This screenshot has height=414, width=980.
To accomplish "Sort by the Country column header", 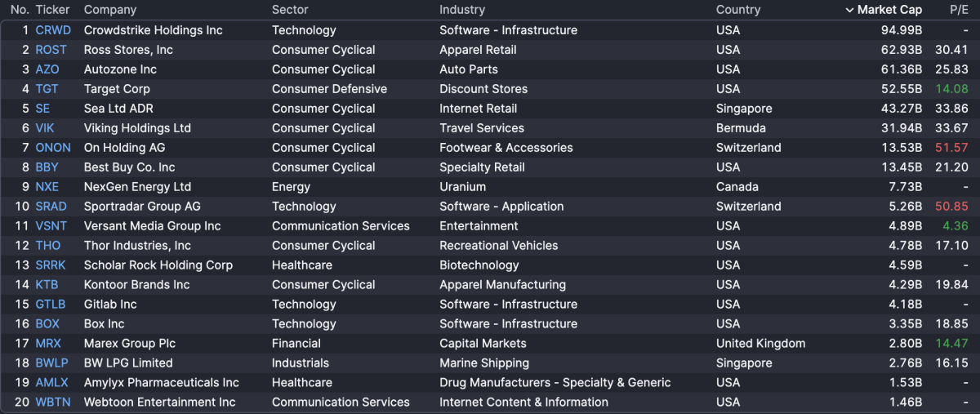I will pos(738,10).
